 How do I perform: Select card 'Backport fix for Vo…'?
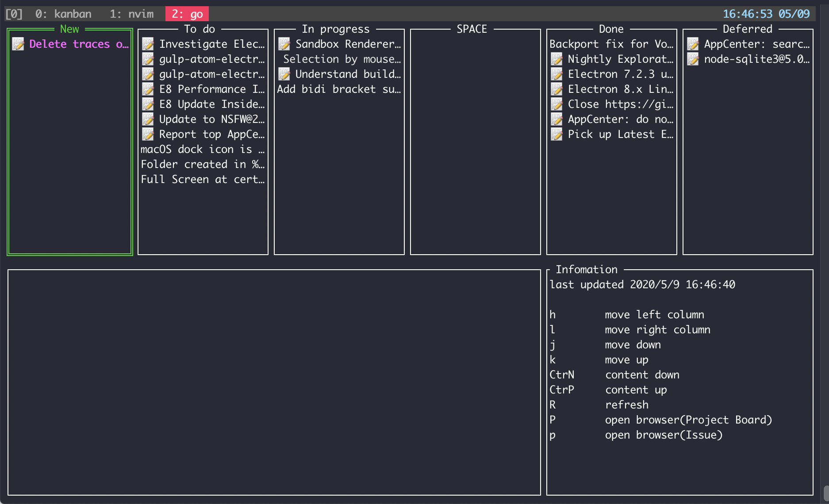coord(612,44)
